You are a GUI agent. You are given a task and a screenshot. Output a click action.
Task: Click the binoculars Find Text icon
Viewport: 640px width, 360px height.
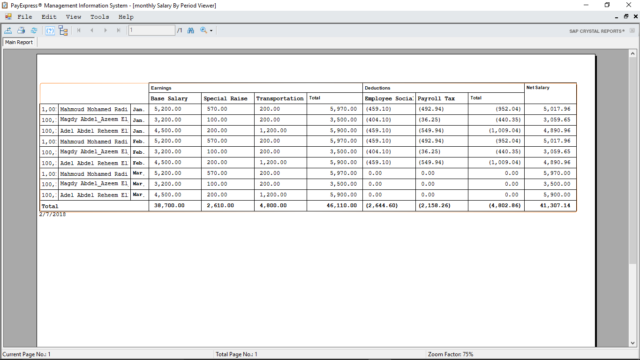(191, 31)
